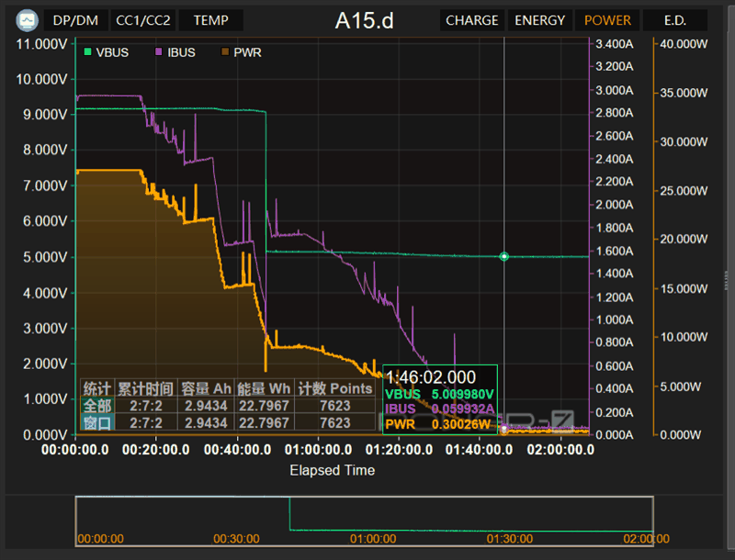Click the A15.d chart title
The image size is (735, 560).
(x=365, y=20)
